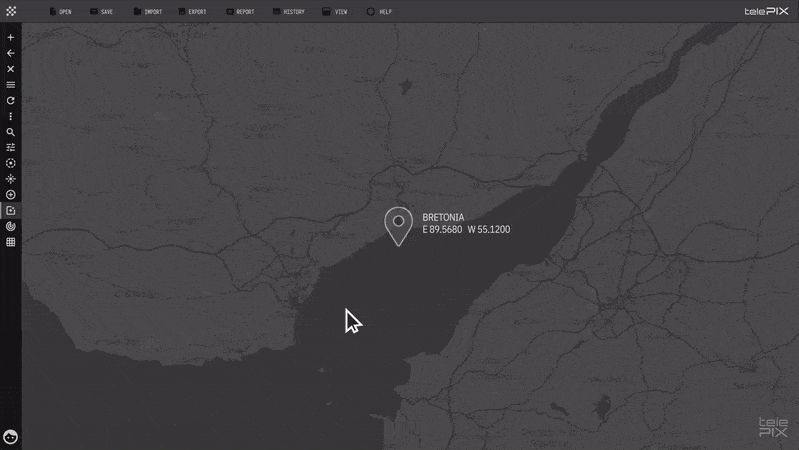
Task: Click the X icon in the left sidebar
Action: pos(11,69)
